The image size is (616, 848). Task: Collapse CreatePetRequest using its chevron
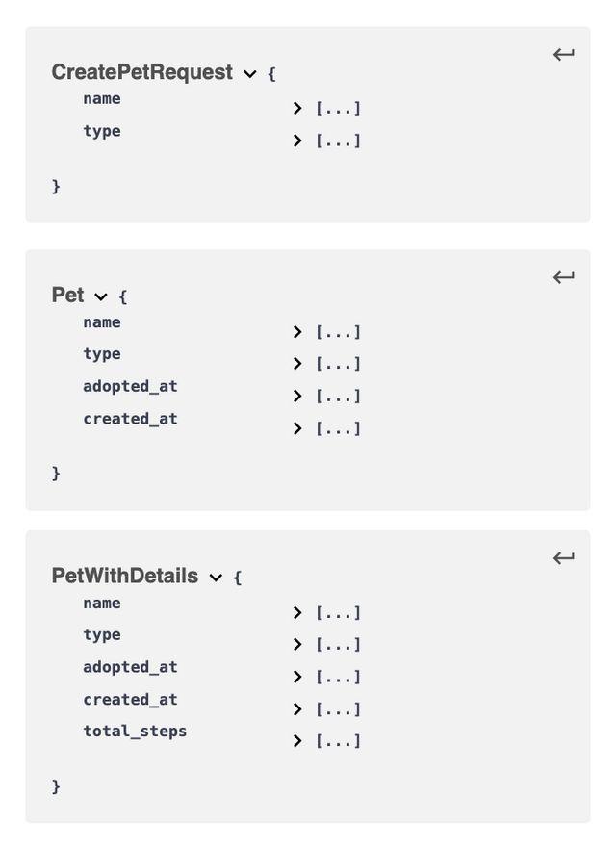pos(249,73)
